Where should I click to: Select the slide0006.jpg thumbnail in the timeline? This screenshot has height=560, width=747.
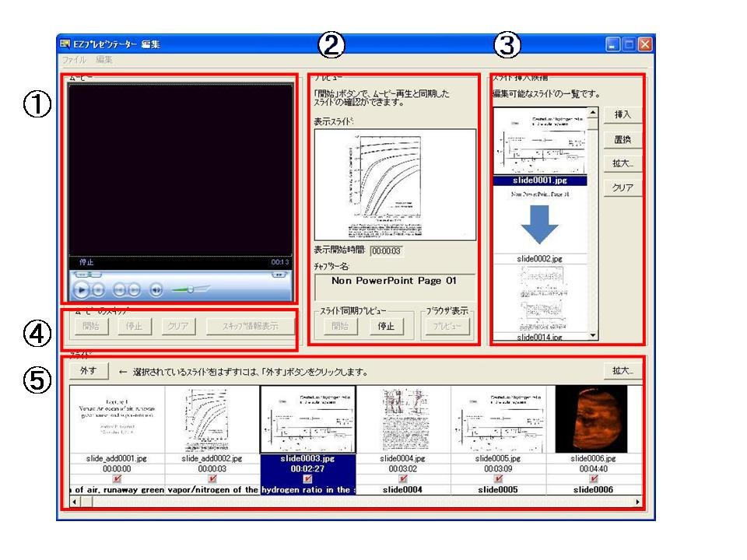click(594, 418)
